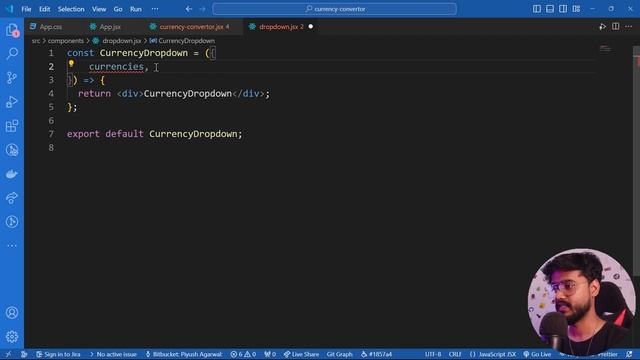
Task: Click the 'currencies' parameter on line 2
Action: coord(116,67)
